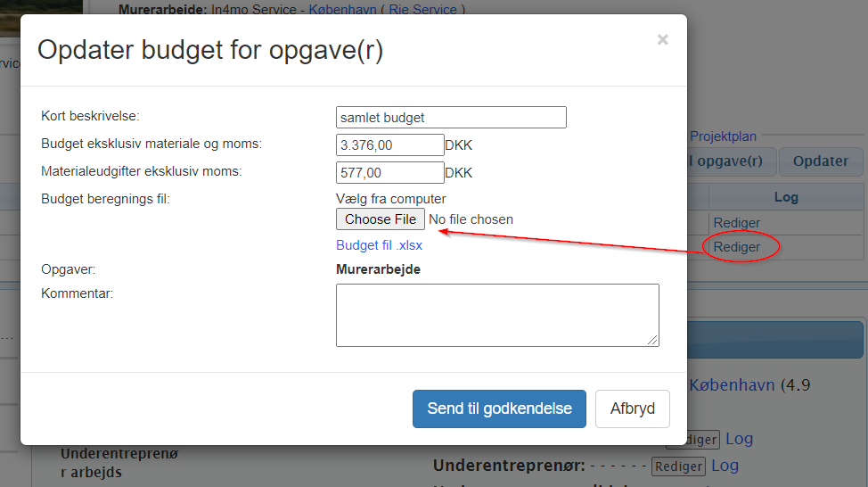This screenshot has width=868, height=487.
Task: Click the red-circled Rediger link
Action: click(x=736, y=247)
